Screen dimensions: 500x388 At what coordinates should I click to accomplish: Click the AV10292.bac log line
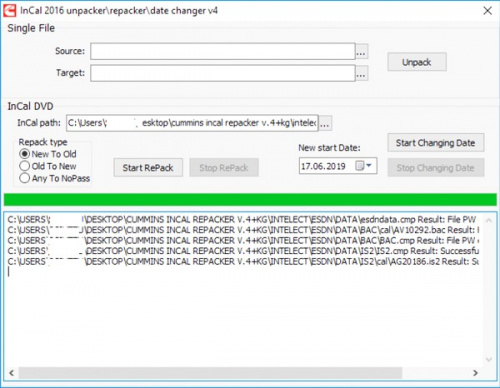243,230
